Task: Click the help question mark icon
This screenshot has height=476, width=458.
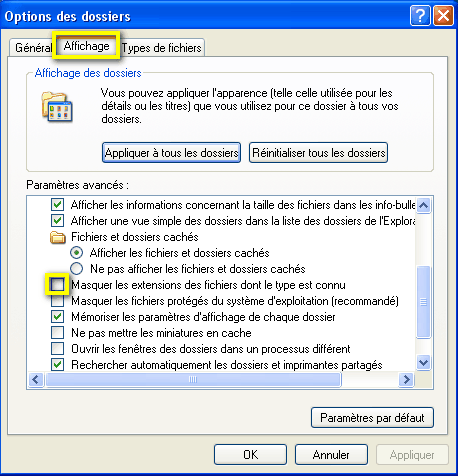Action: (420, 15)
